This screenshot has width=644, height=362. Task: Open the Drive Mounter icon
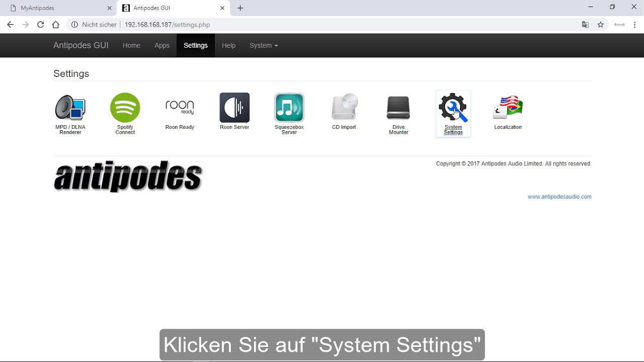click(x=398, y=108)
